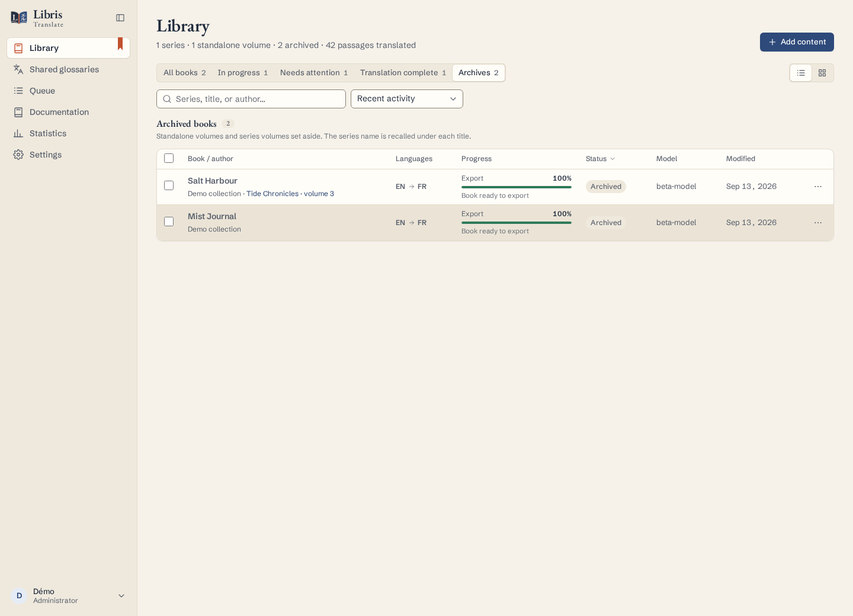853x616 pixels.
Task: Click the Démo user avatar
Action: pyautogui.click(x=19, y=596)
